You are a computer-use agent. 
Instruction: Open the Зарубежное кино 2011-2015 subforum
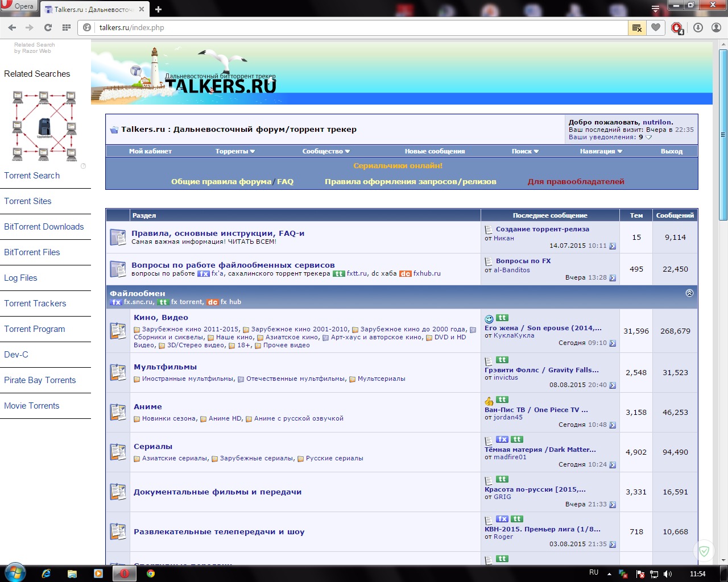(x=191, y=330)
